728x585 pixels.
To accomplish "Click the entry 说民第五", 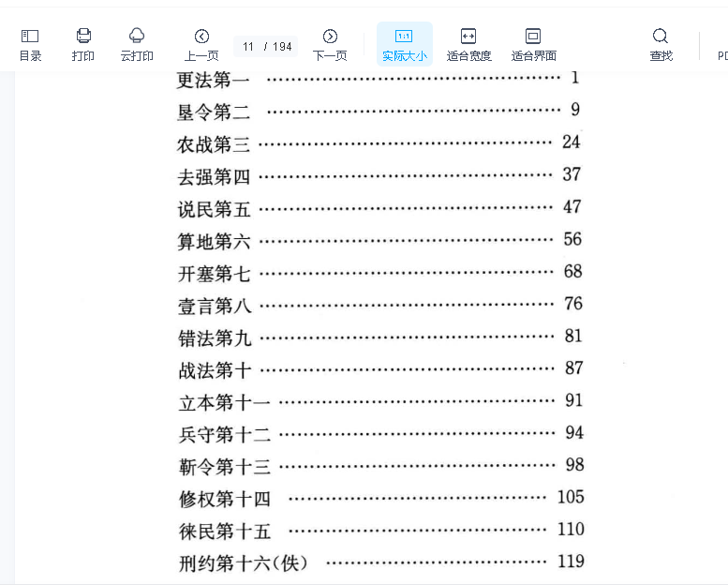I will 214,209.
